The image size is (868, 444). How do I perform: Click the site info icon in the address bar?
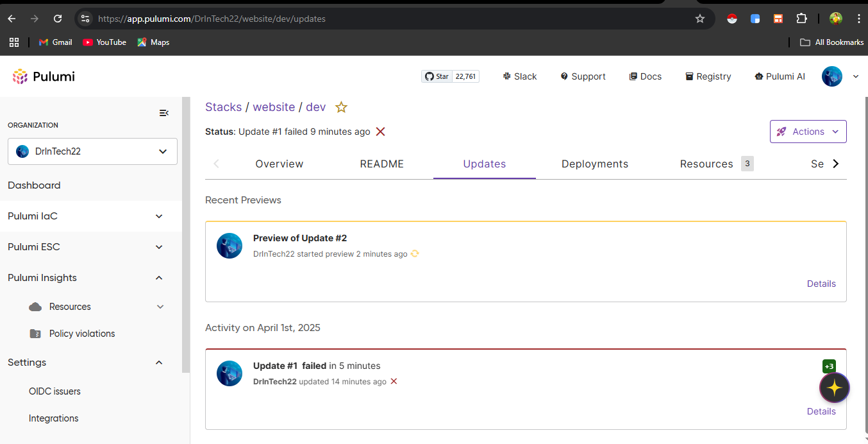[85, 19]
